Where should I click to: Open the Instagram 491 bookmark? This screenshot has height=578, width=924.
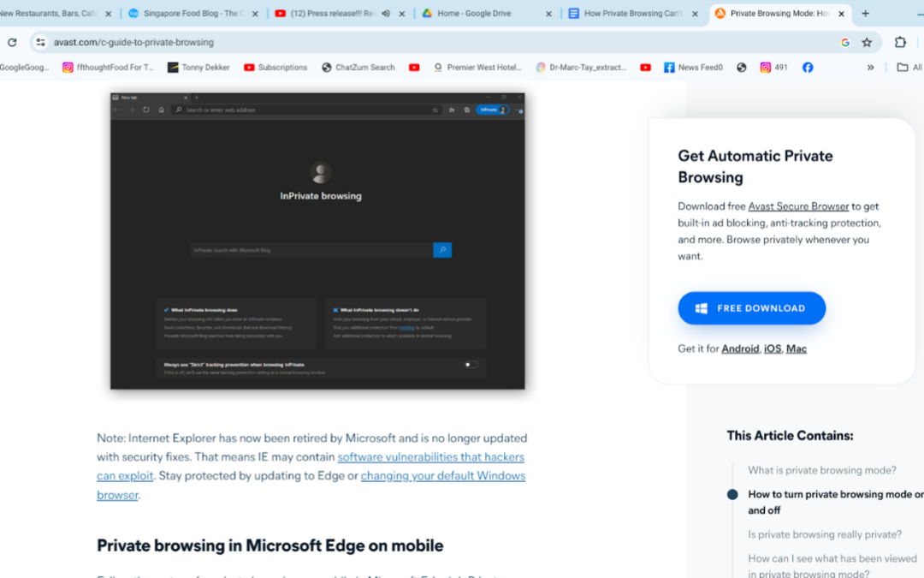click(768, 67)
